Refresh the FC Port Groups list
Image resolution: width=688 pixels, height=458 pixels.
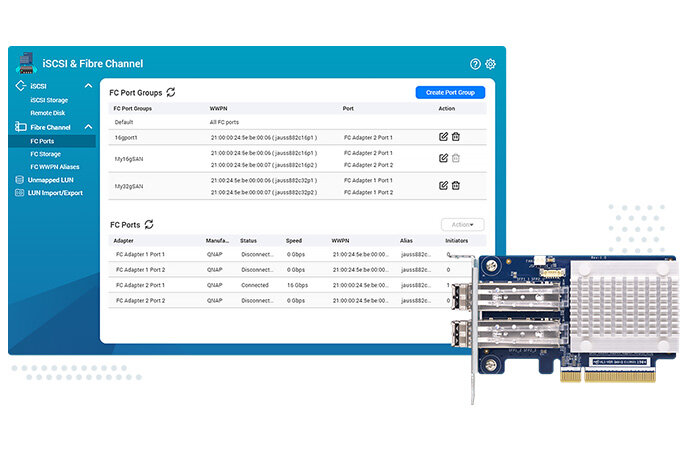(171, 92)
